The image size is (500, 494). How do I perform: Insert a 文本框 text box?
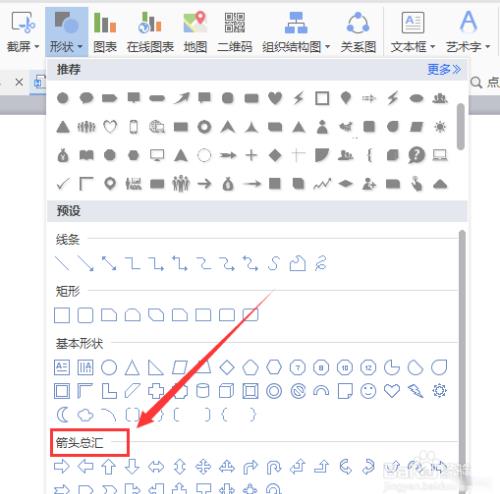(x=413, y=31)
